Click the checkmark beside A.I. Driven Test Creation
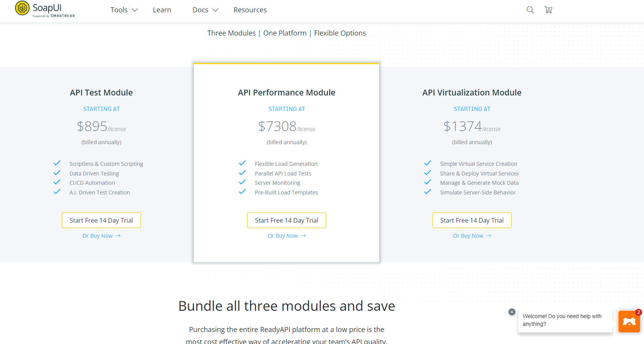644x344 pixels. 57,192
